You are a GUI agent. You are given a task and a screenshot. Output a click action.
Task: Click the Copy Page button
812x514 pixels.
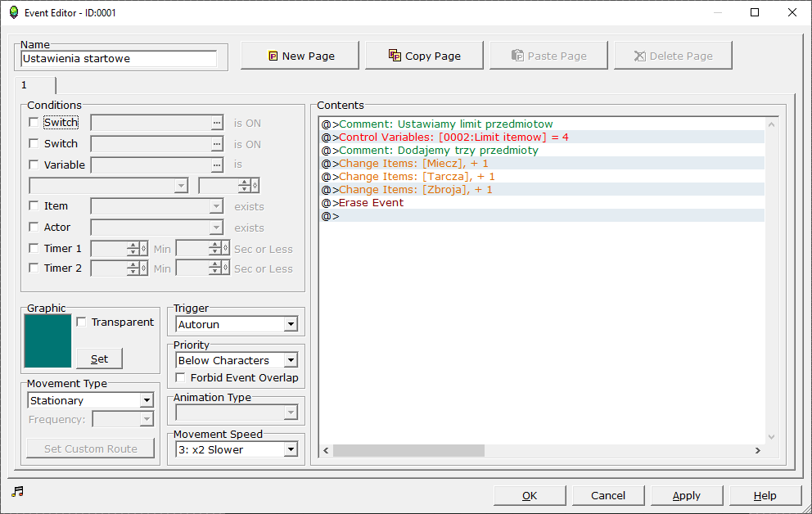click(x=424, y=56)
